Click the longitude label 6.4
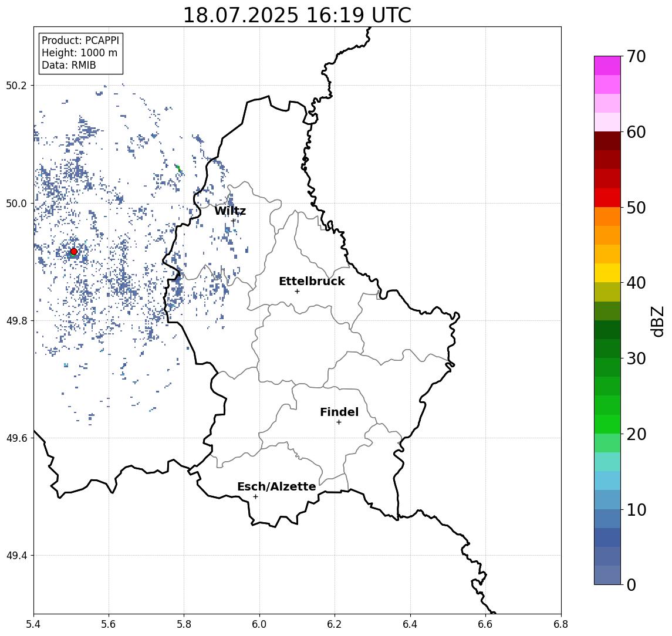Image resolution: width=672 pixels, height=636 pixels. point(410,624)
